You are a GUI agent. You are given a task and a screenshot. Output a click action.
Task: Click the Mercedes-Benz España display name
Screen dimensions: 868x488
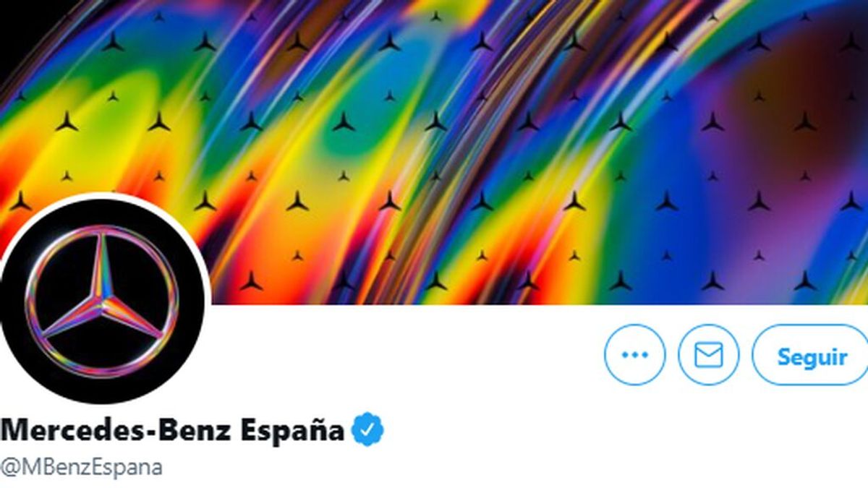(173, 431)
